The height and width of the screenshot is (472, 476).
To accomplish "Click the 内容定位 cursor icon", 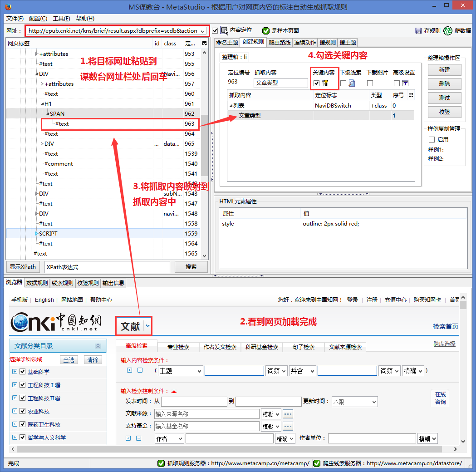I will [224, 30].
